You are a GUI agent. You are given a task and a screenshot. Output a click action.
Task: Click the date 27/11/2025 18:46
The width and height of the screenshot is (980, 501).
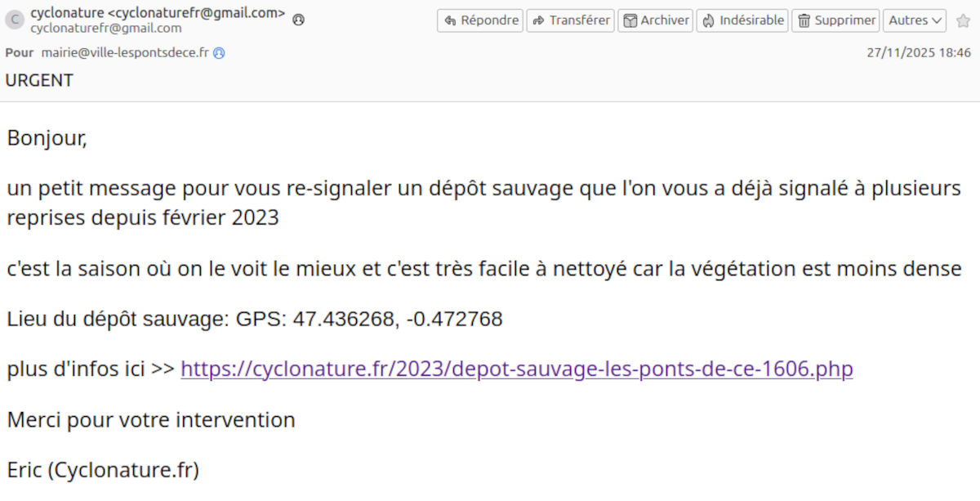[921, 52]
